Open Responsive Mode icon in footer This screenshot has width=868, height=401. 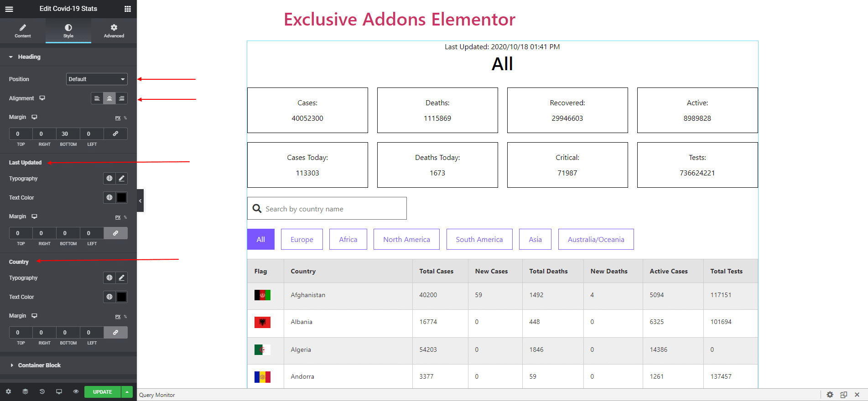[x=59, y=391]
